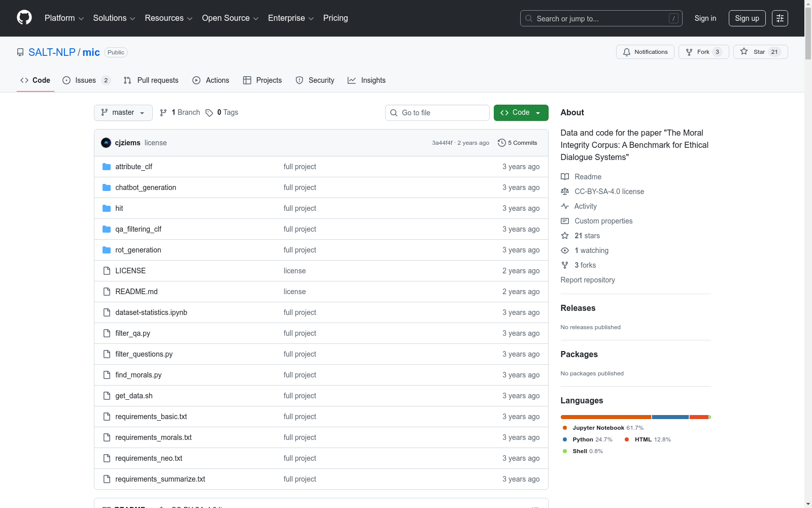Click the GitHub logo icon
The image size is (812, 508).
(x=24, y=18)
